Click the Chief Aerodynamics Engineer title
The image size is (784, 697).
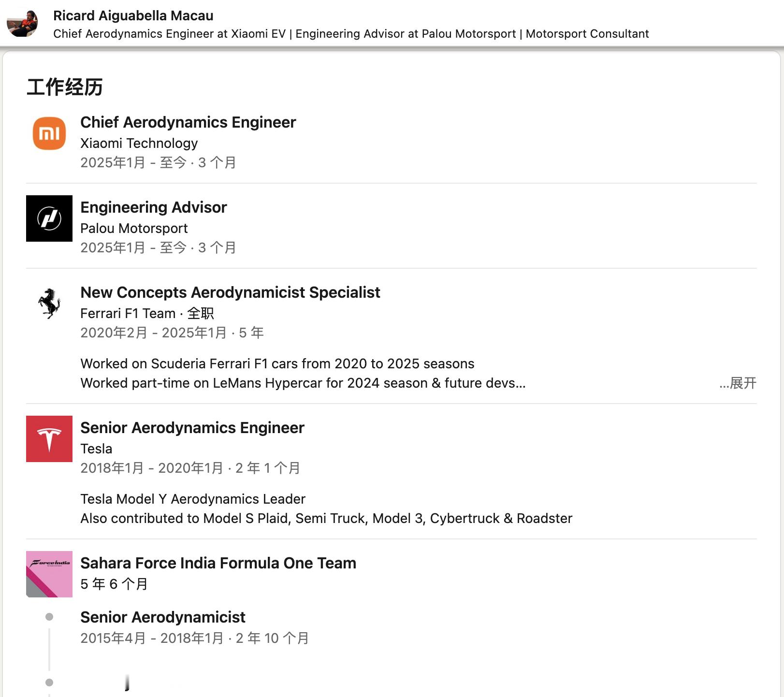pos(188,122)
